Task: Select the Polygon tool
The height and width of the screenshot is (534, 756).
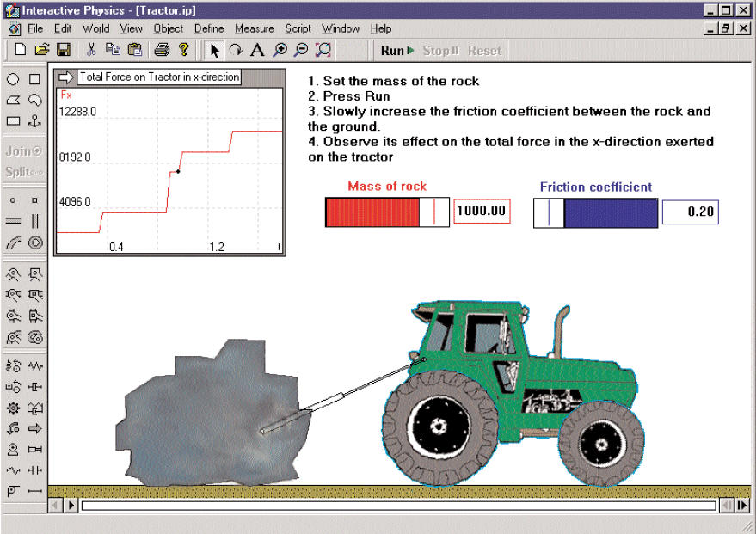Action: [12, 101]
